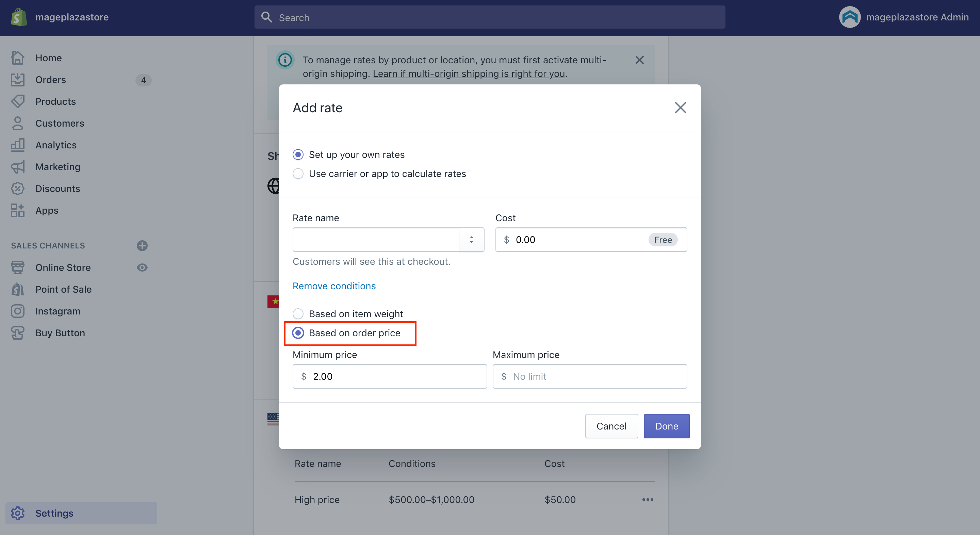This screenshot has height=535, width=980.
Task: Open the Apps icon in sidebar
Action: pyautogui.click(x=17, y=210)
